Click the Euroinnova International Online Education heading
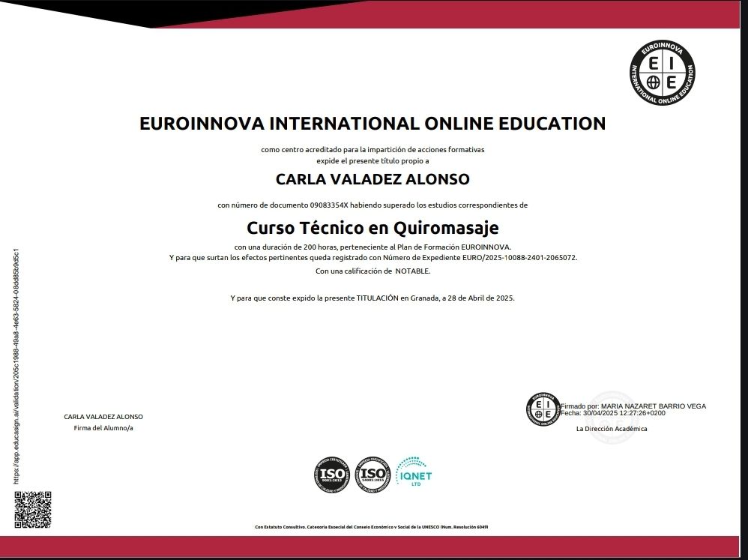Viewport: 748px width, 560px height. (x=373, y=124)
